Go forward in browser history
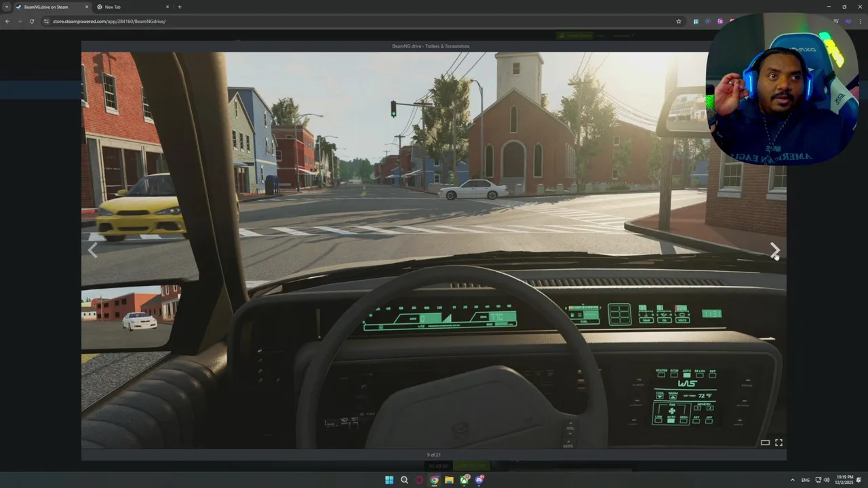Image resolution: width=868 pixels, height=488 pixels. (19, 21)
